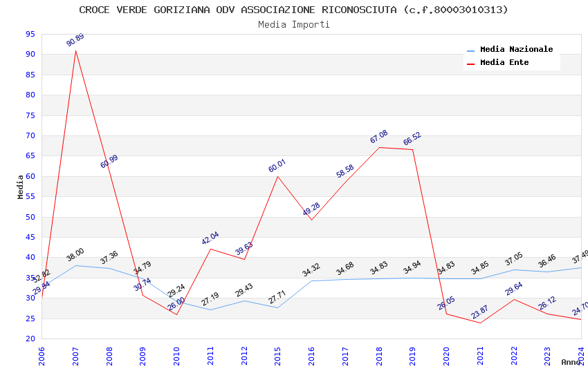Click the data label 58.58
This screenshot has width=588, height=380.
[345, 171]
